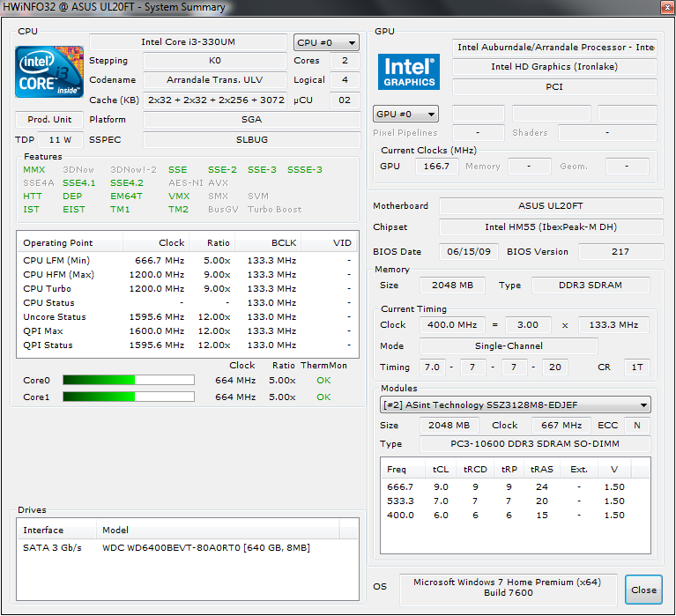
Task: Select the 666.7 frequency timing row
Action: pos(516,486)
